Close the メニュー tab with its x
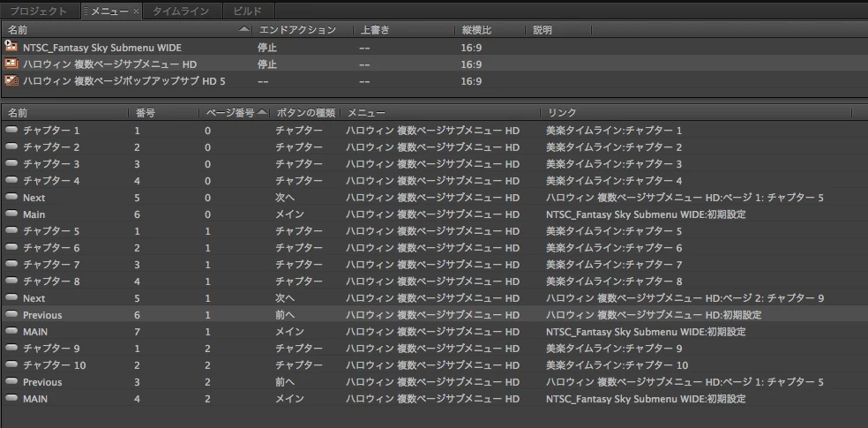Image resolution: width=868 pixels, height=428 pixels. (136, 11)
